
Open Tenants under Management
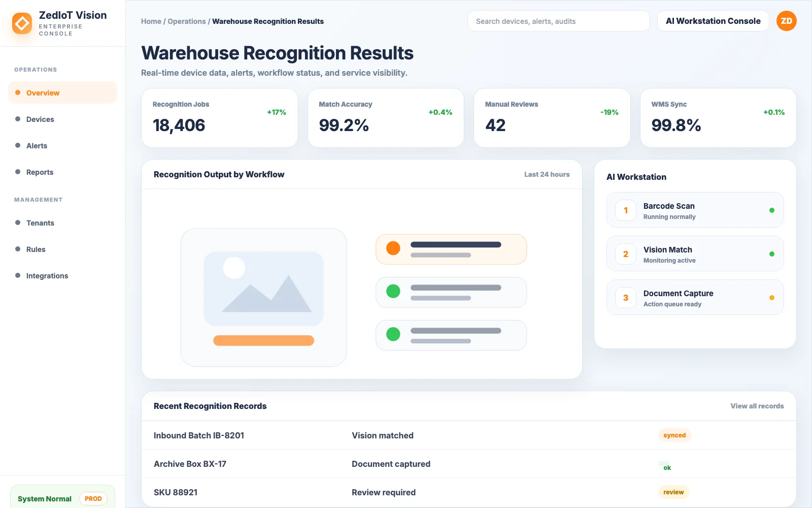pos(62,223)
